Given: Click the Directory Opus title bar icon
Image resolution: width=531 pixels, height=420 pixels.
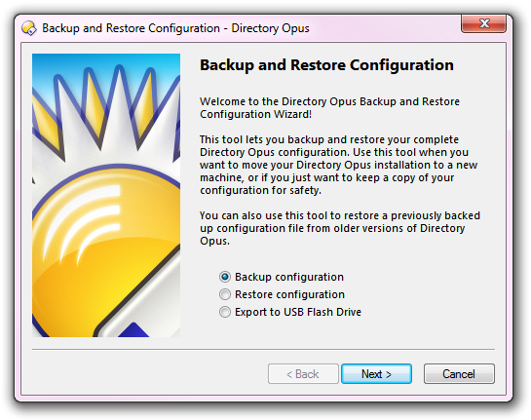Looking at the screenshot, I should [x=29, y=28].
